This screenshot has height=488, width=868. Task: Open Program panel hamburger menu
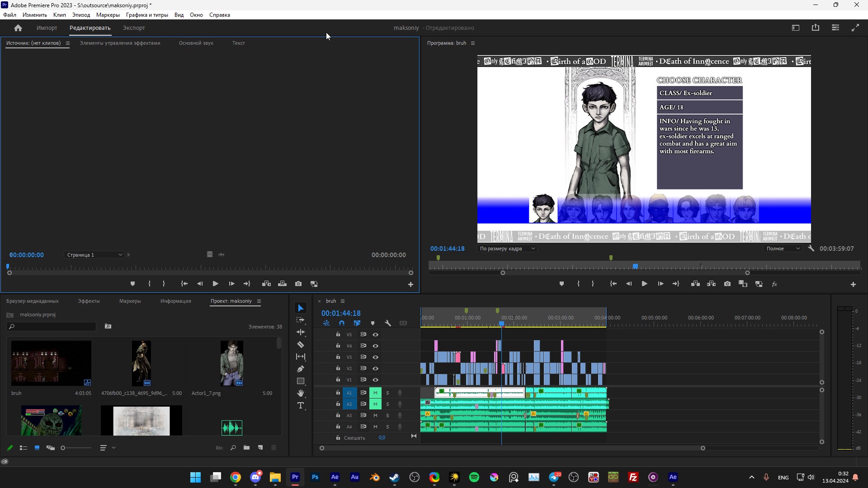[473, 43]
